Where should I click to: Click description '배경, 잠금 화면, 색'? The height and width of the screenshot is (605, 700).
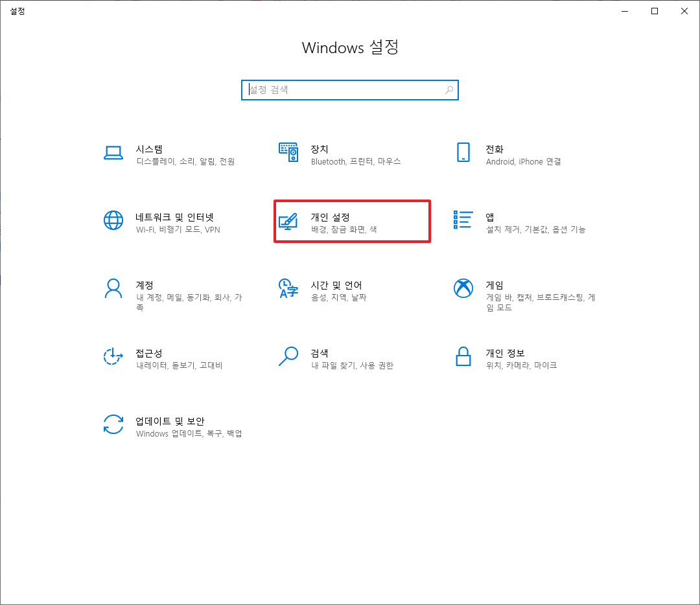(x=344, y=230)
